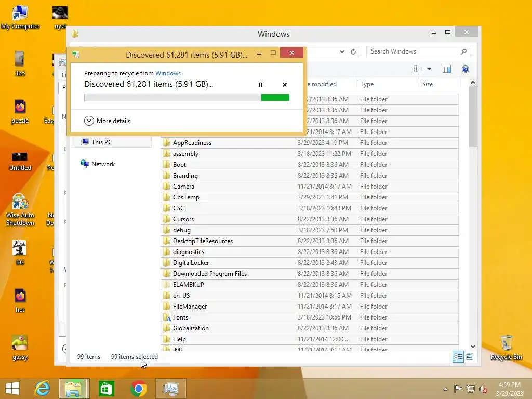Open the Store app on taskbar
Screen dimensions: 532x399
point(106,389)
